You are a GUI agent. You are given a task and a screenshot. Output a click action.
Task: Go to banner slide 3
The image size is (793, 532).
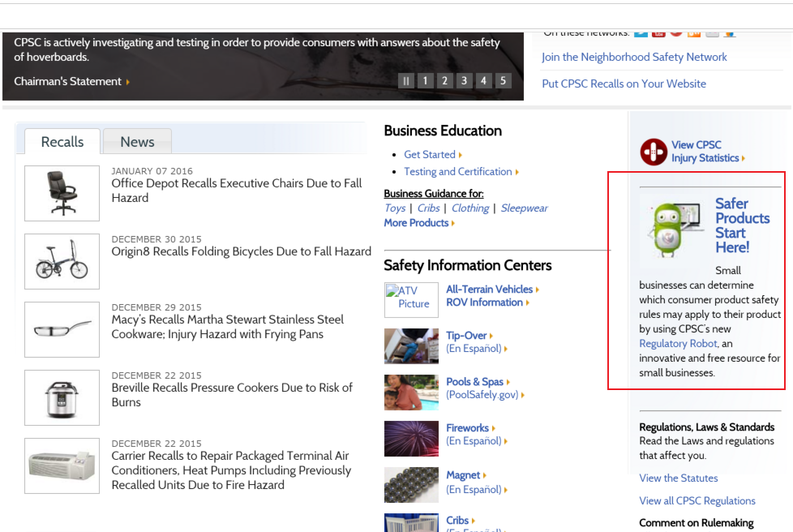[x=464, y=80]
